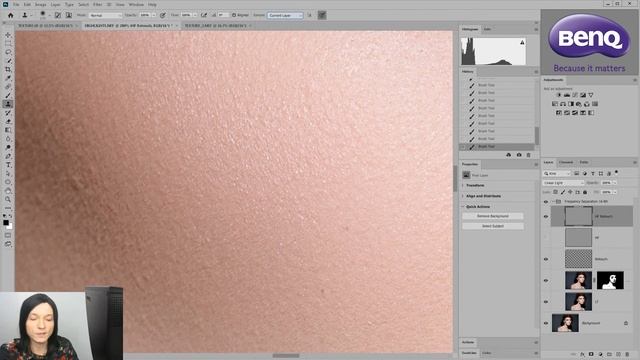
Task: Switch to the Paths tab
Action: coord(584,162)
